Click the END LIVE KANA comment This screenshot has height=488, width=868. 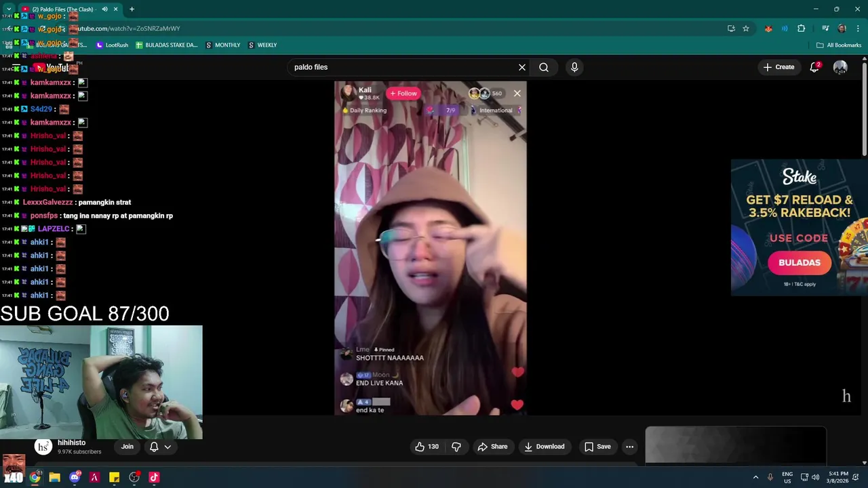[x=380, y=383]
